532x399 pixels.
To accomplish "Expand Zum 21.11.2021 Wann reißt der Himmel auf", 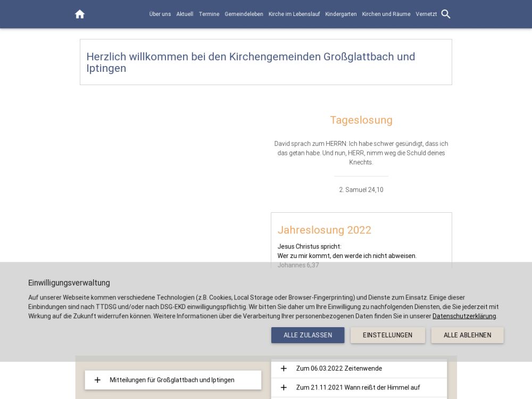I will (358, 388).
